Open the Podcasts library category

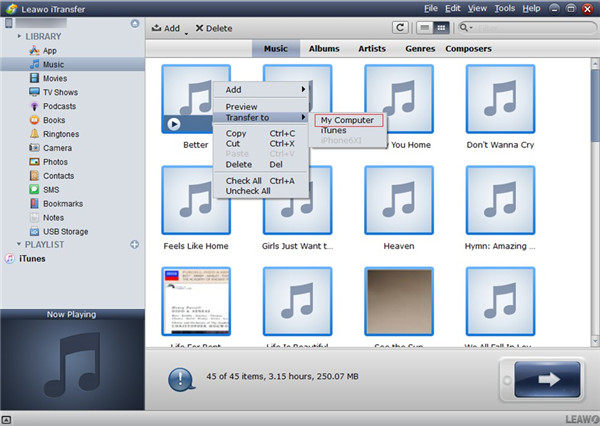click(x=58, y=106)
